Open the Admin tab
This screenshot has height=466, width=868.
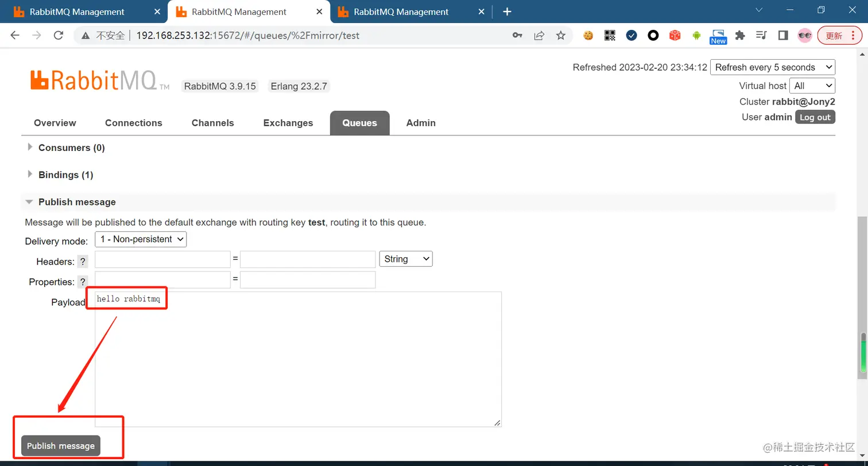point(421,123)
